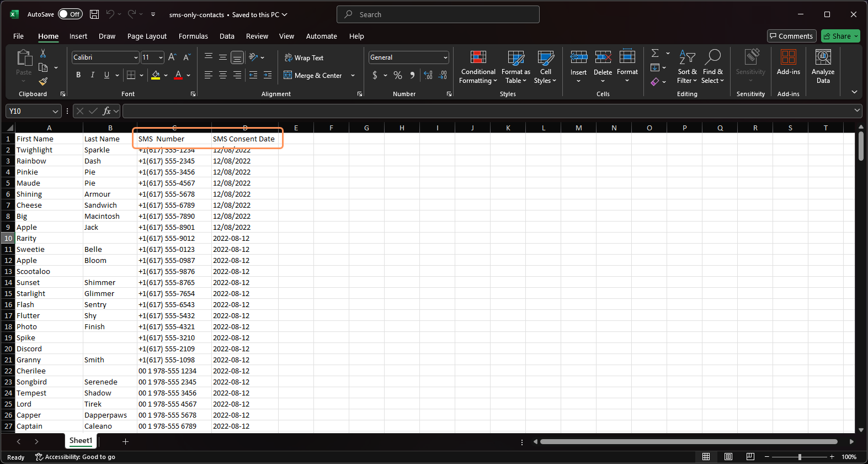Switch to Normal view
This screenshot has width=868, height=464.
click(x=706, y=457)
